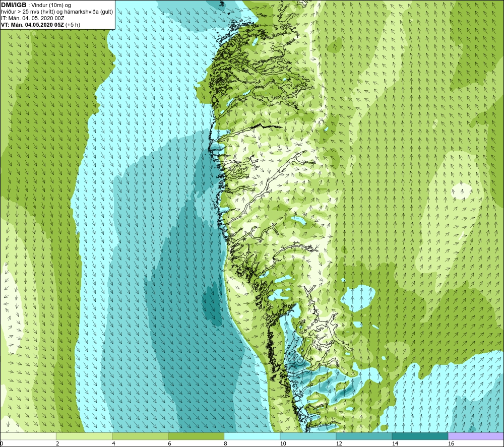Click the 'DMI/IGB' title in the info box
Image resolution: width=504 pixels, height=447 pixels.
point(14,5)
